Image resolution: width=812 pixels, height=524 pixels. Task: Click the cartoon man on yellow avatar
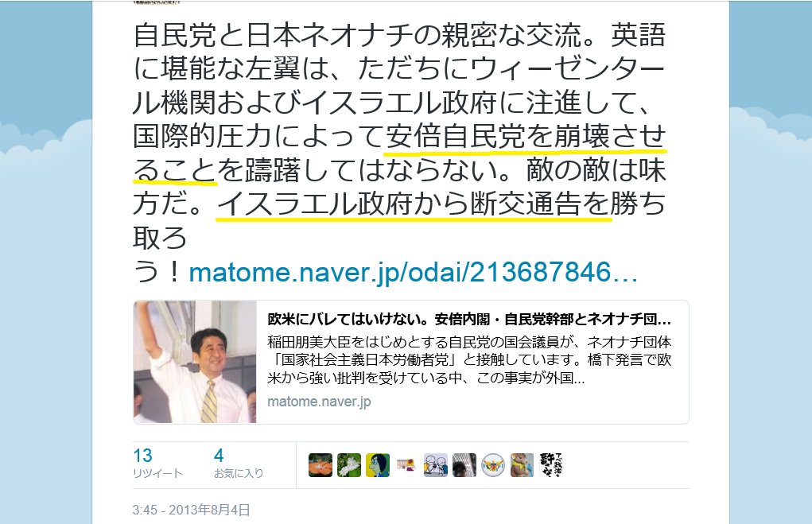(378, 465)
